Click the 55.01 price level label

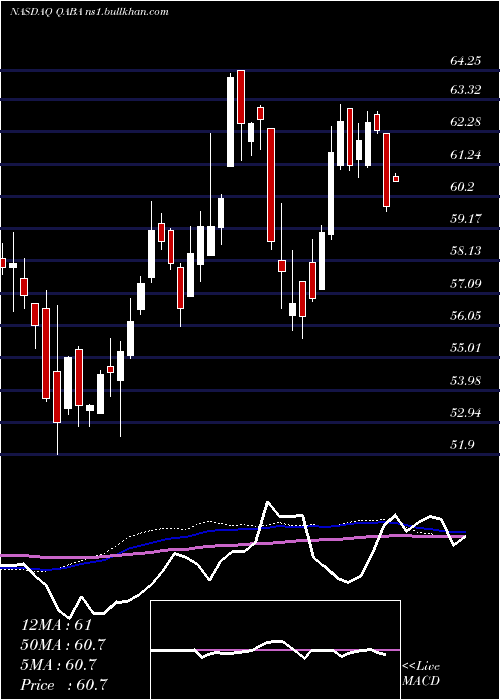pyautogui.click(x=466, y=347)
